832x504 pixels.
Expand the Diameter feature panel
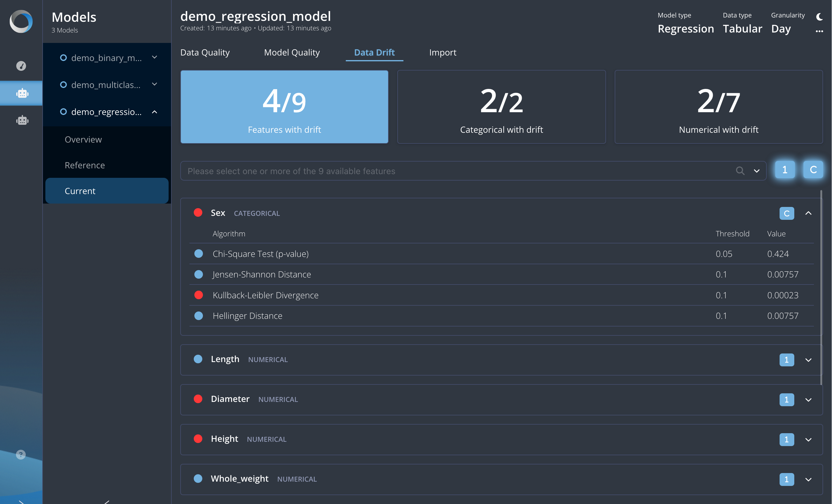pos(808,400)
